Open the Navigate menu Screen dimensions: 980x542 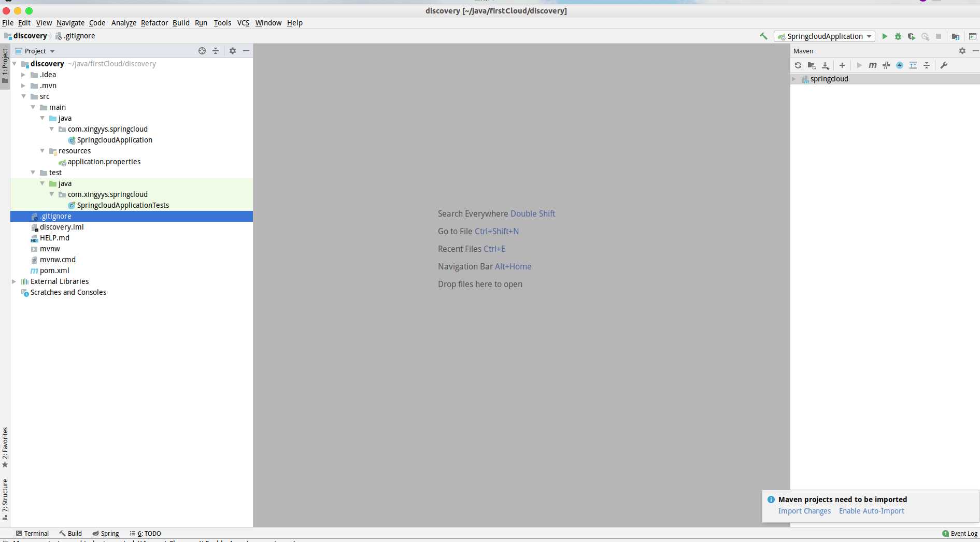click(x=70, y=23)
